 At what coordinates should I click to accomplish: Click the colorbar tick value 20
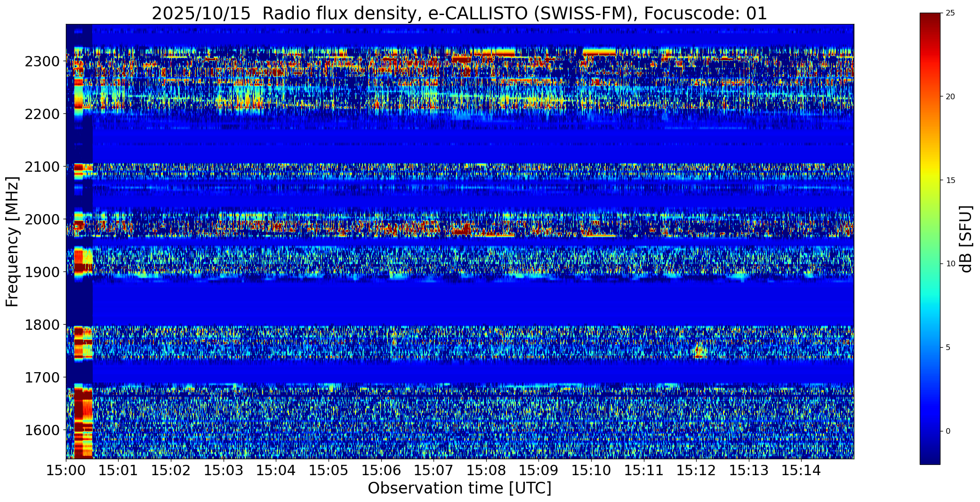(950, 96)
